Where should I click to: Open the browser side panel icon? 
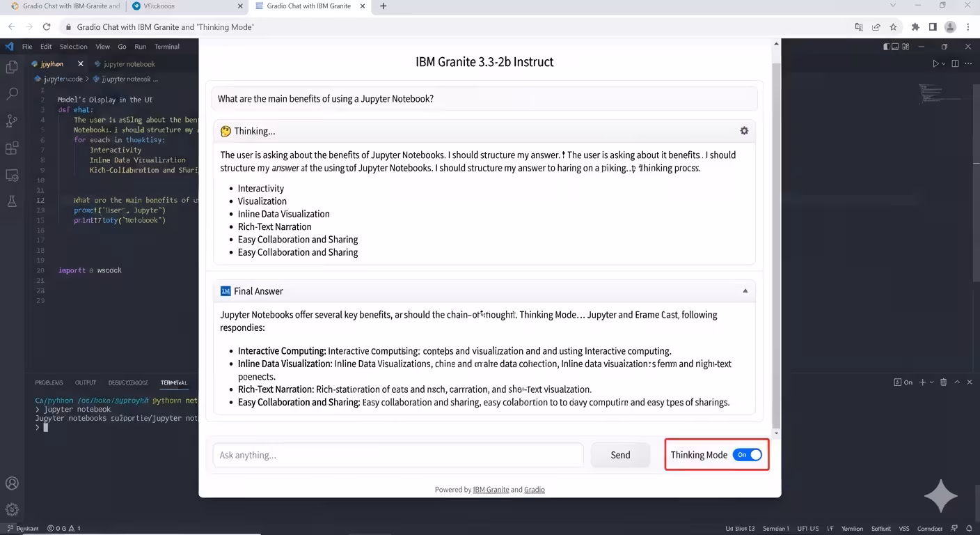pos(933,27)
